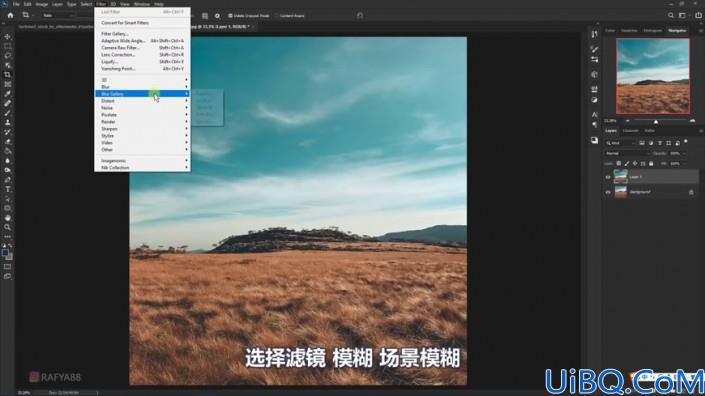Viewport: 705px width, 396px height.
Task: Select the Rectangular Marquee tool
Action: (7, 46)
